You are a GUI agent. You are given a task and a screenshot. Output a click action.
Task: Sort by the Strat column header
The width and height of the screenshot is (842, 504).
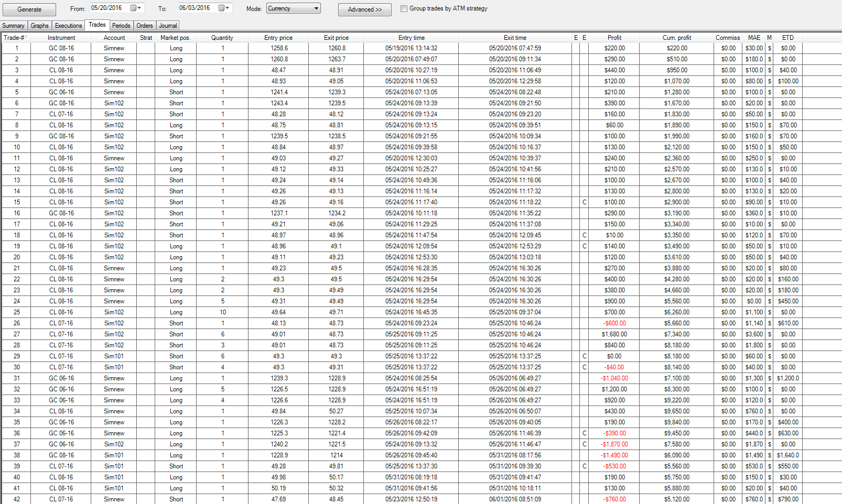[x=146, y=38]
